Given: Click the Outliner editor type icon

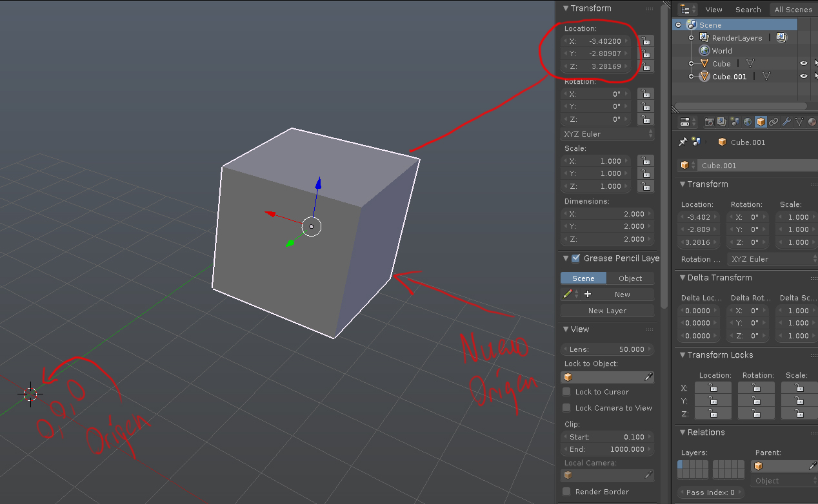Looking at the screenshot, I should [688, 10].
